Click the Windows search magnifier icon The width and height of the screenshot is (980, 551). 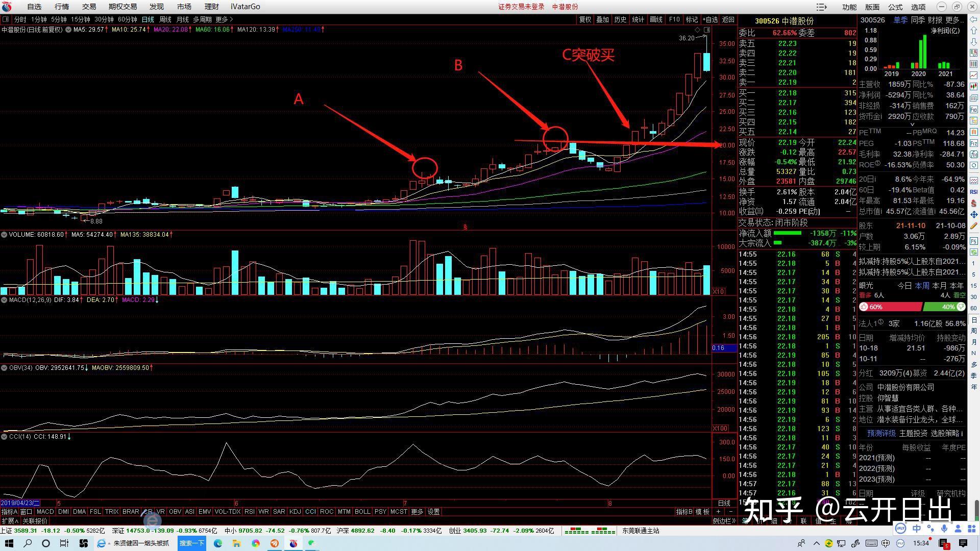pyautogui.click(x=28, y=543)
